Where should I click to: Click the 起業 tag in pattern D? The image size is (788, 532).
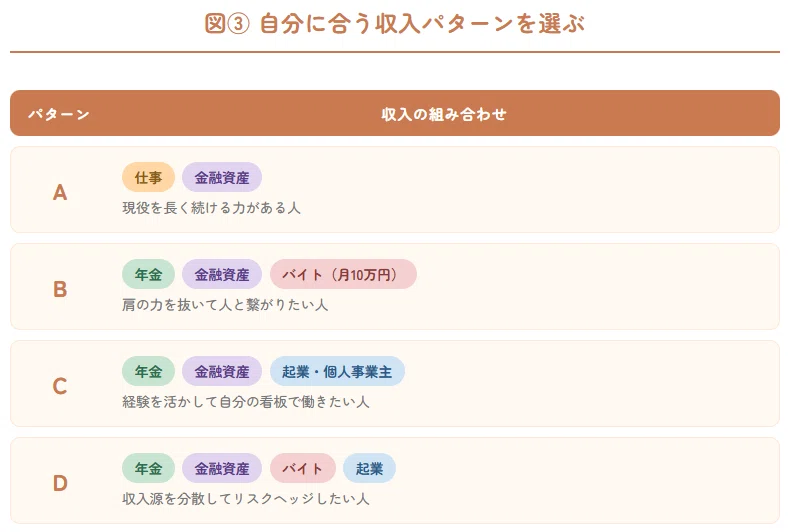pyautogui.click(x=369, y=468)
